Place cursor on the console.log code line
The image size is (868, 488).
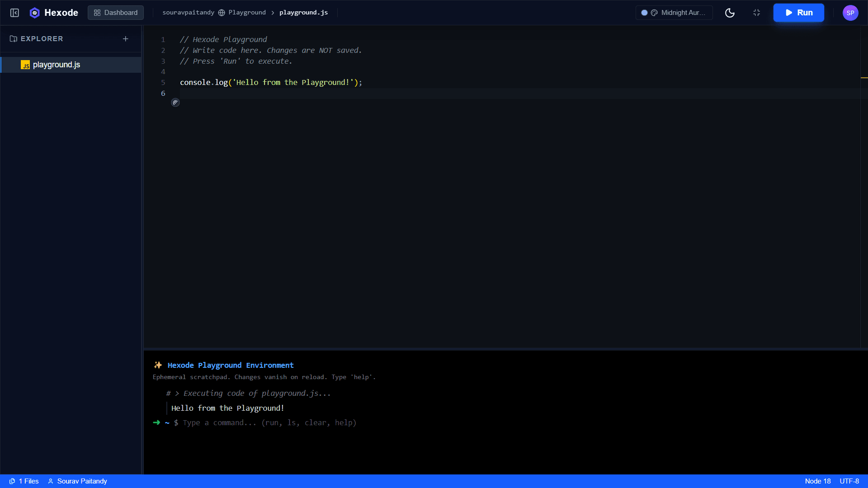271,82
